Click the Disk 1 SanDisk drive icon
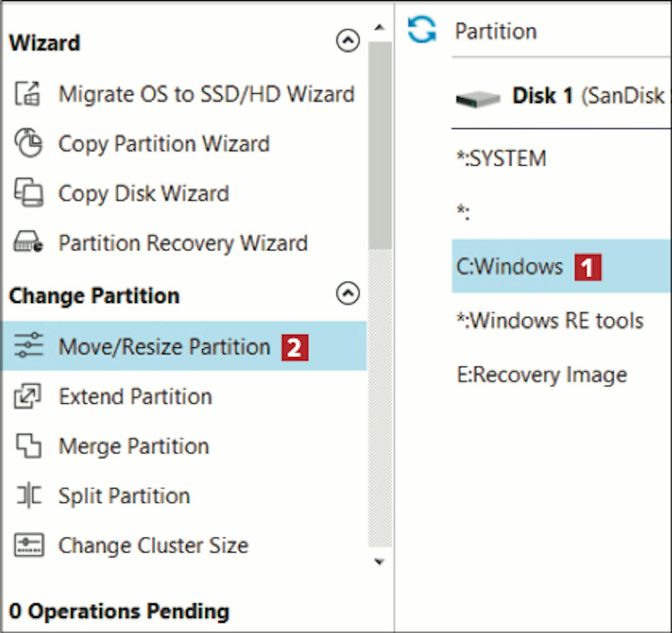This screenshot has height=633, width=672. [x=478, y=98]
